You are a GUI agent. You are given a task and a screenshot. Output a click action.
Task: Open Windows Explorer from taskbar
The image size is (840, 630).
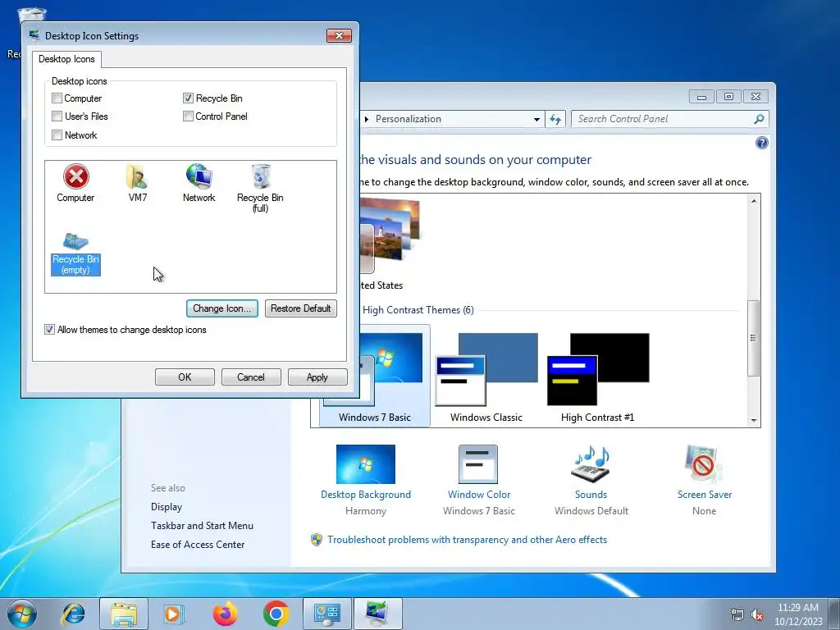(124, 614)
